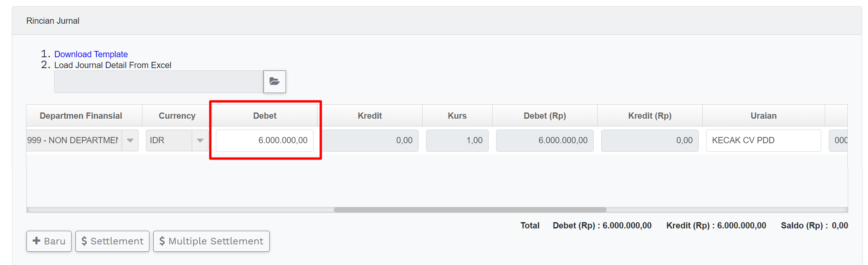Screen dimensions: 868x265
Task: Click the Departmen Finansial column header
Action: pos(81,116)
